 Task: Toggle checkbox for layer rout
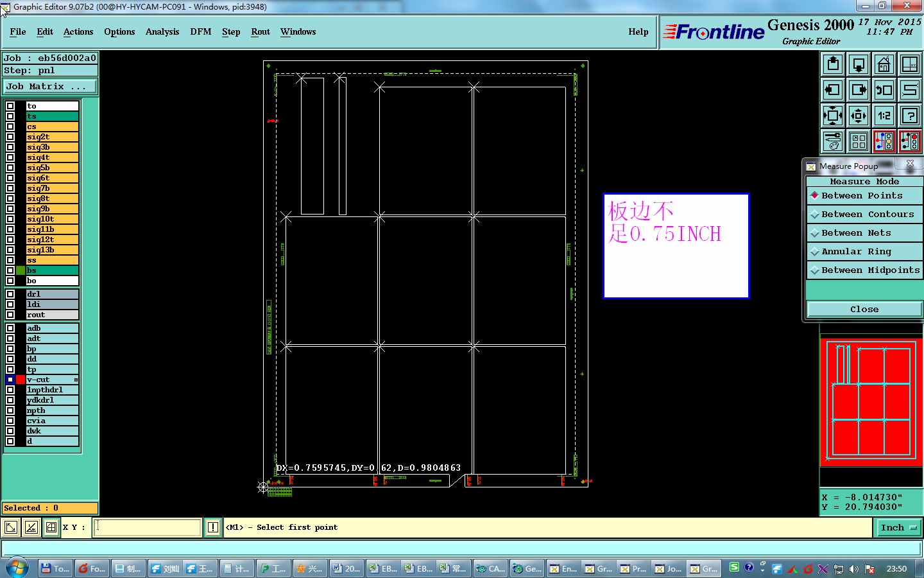coord(10,315)
